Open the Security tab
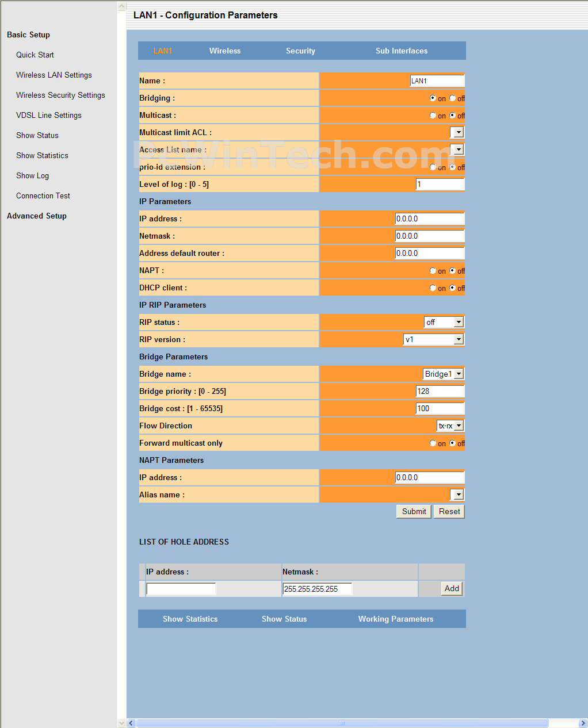 [300, 51]
